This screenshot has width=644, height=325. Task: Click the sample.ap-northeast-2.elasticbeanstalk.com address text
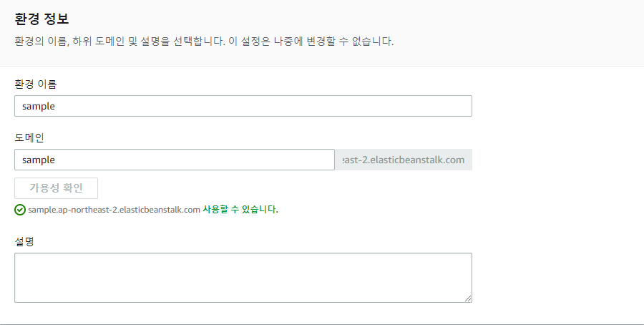pos(114,210)
